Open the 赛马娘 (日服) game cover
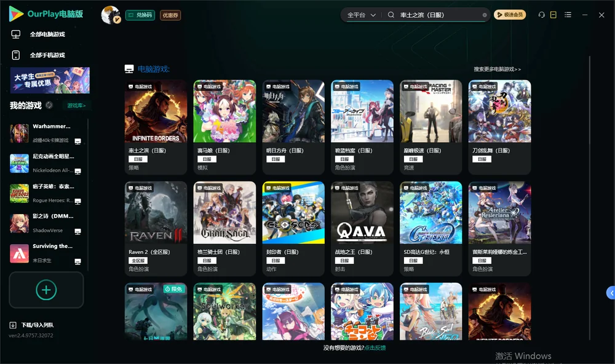Screen dimensions: 615x364 click(x=224, y=111)
